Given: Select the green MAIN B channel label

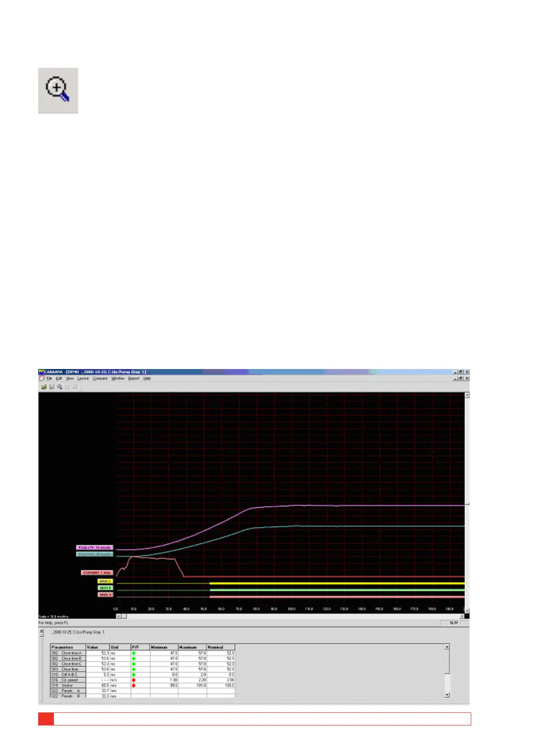Looking at the screenshot, I should click(105, 588).
